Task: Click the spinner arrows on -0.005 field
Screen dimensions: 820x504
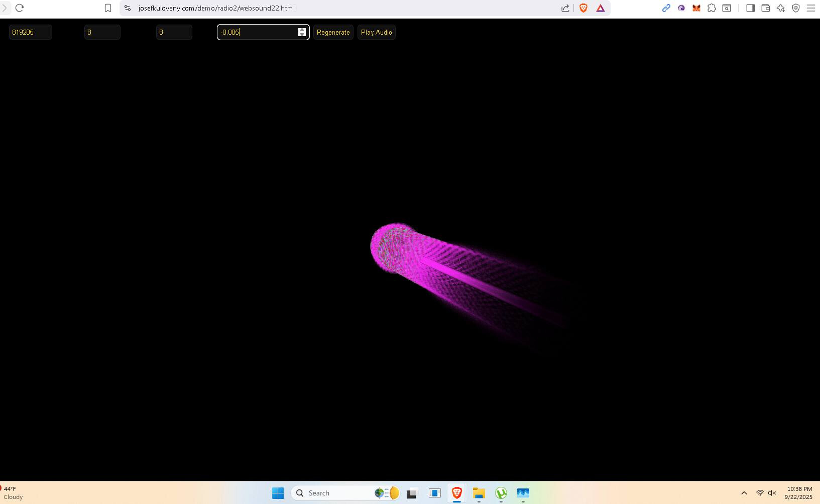Action: [302, 32]
